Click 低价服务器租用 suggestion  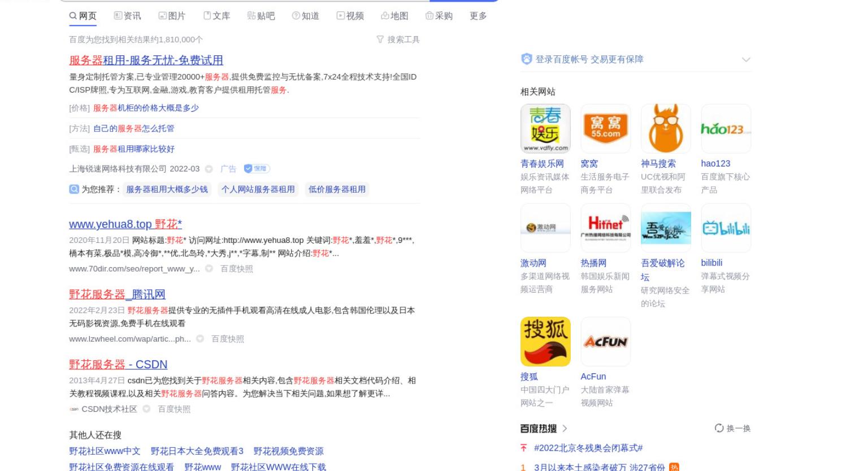(x=337, y=189)
